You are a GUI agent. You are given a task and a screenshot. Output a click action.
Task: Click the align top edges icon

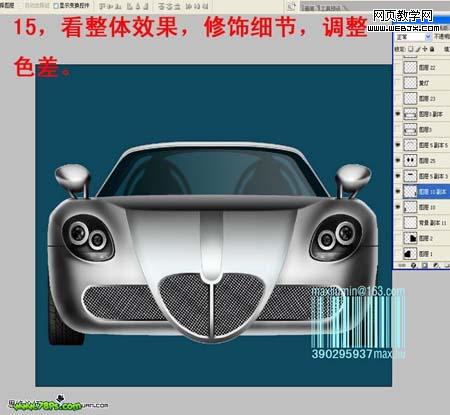point(102,7)
